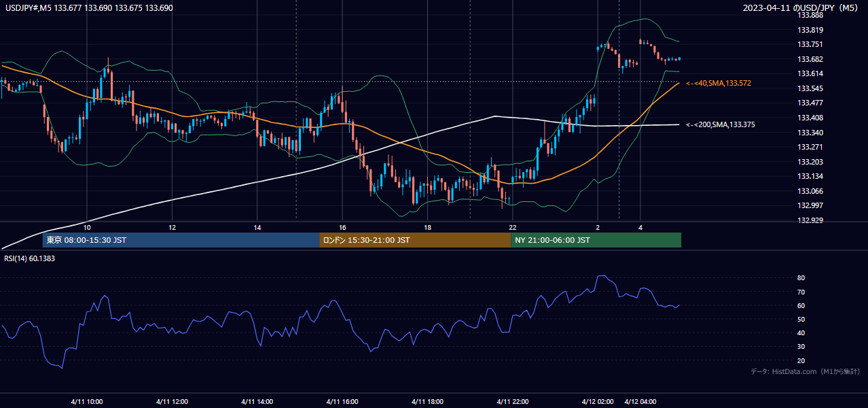The height and width of the screenshot is (408, 868).
Task: Click price axis value 133.751
Action: tap(810, 45)
